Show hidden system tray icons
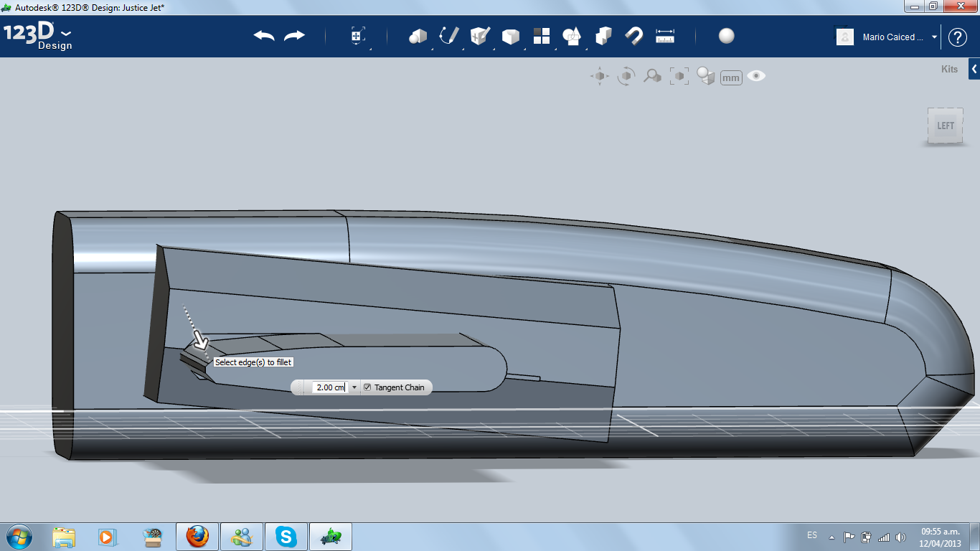Viewport: 980px width, 551px height. pos(831,537)
